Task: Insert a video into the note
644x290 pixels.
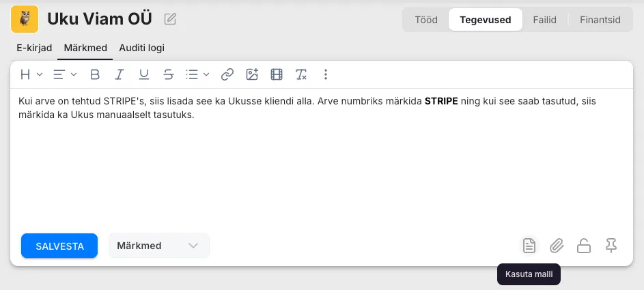Action: click(x=277, y=74)
